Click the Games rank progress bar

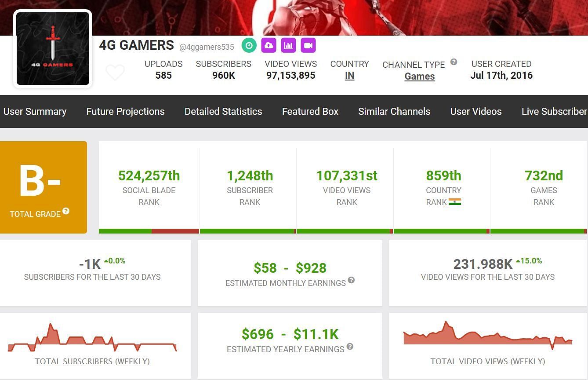click(539, 231)
